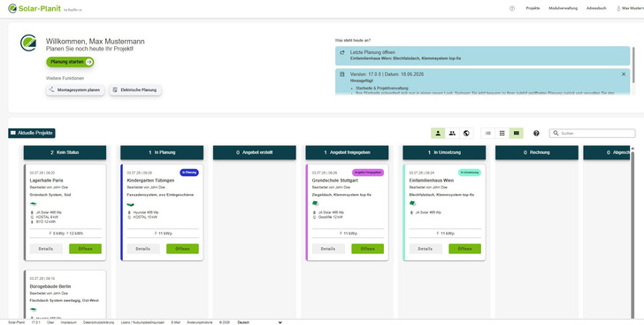Click the Montagesystem planen button

(75, 89)
